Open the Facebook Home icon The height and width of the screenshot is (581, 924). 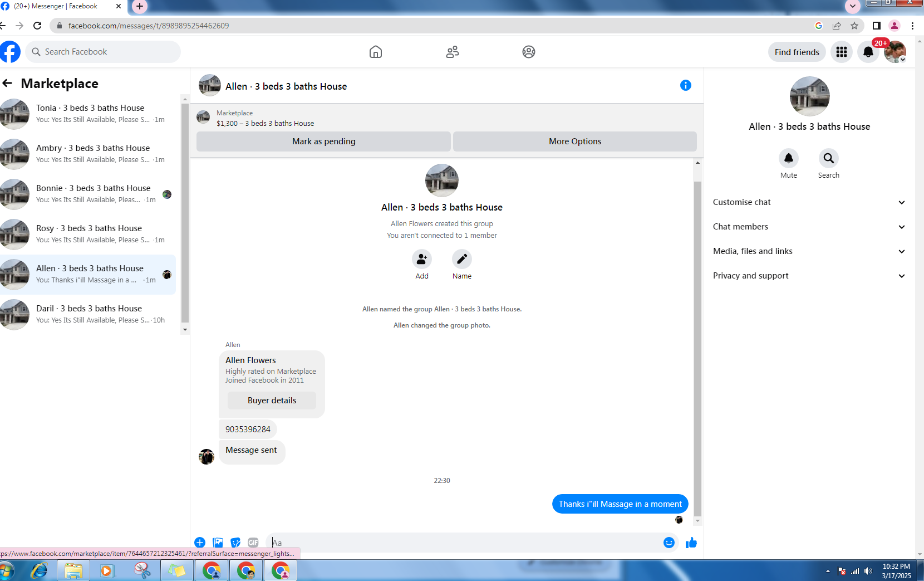click(x=376, y=52)
